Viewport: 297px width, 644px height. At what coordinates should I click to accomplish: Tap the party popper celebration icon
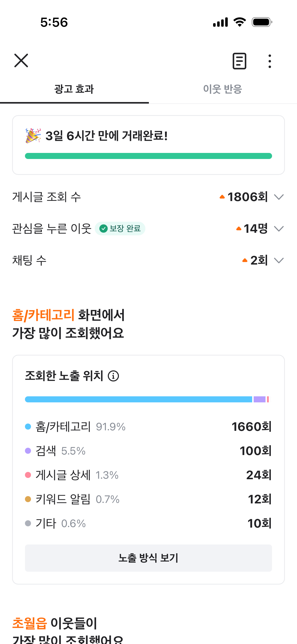(x=33, y=136)
